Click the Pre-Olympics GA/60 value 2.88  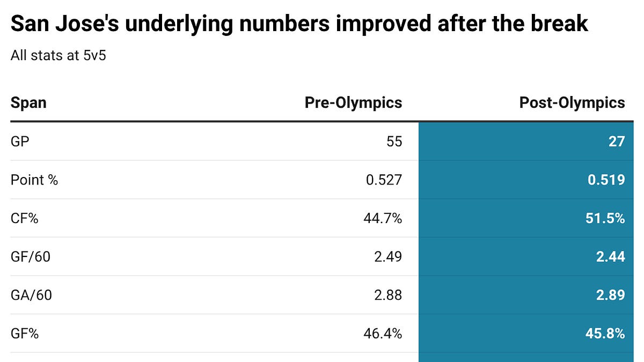(388, 295)
